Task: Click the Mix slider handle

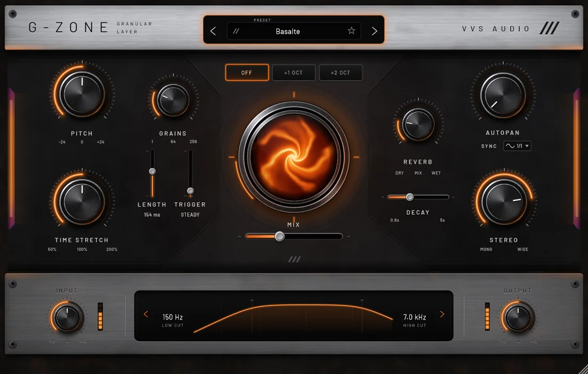Action: click(280, 236)
